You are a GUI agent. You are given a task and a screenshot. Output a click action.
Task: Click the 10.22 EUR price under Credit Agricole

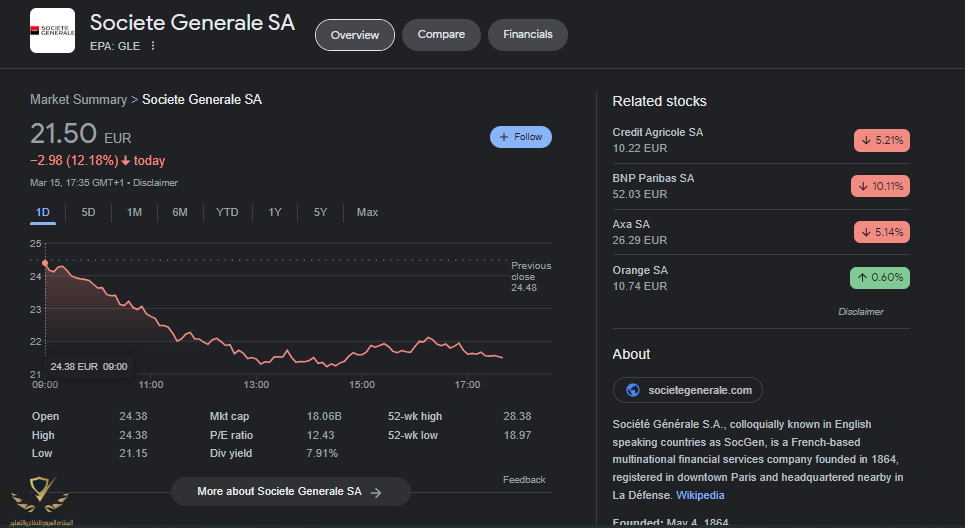(x=639, y=148)
